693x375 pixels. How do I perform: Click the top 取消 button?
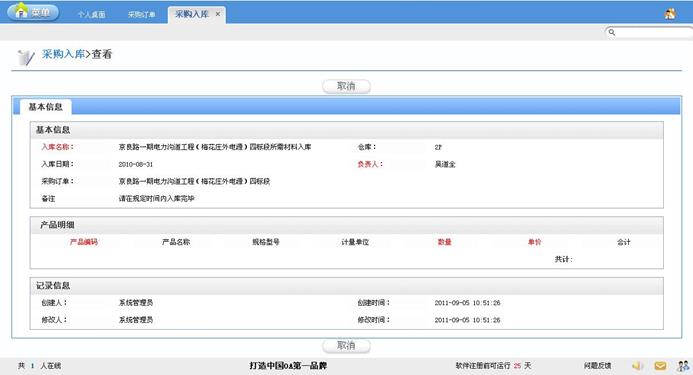(346, 86)
